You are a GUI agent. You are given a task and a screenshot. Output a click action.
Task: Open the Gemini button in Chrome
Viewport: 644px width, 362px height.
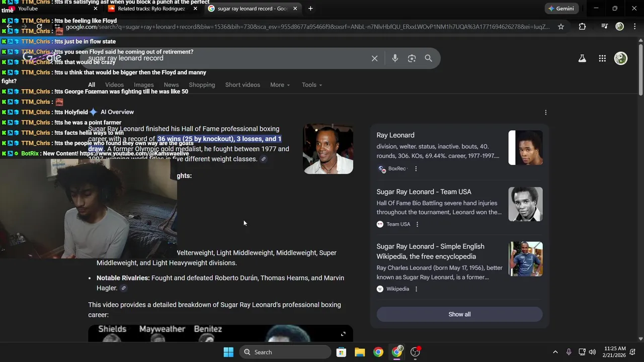pos(561,9)
